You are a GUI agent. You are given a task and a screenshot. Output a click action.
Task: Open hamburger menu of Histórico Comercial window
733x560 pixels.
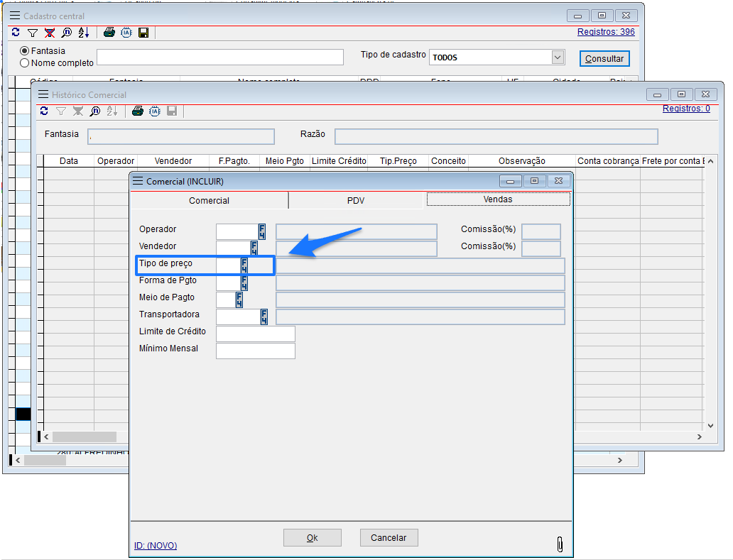click(43, 94)
